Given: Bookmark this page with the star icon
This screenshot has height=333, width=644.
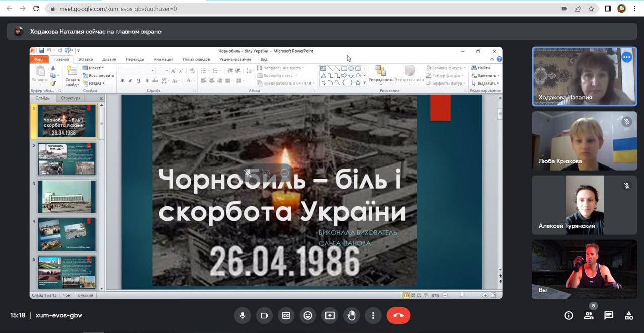Looking at the screenshot, I should (x=591, y=9).
